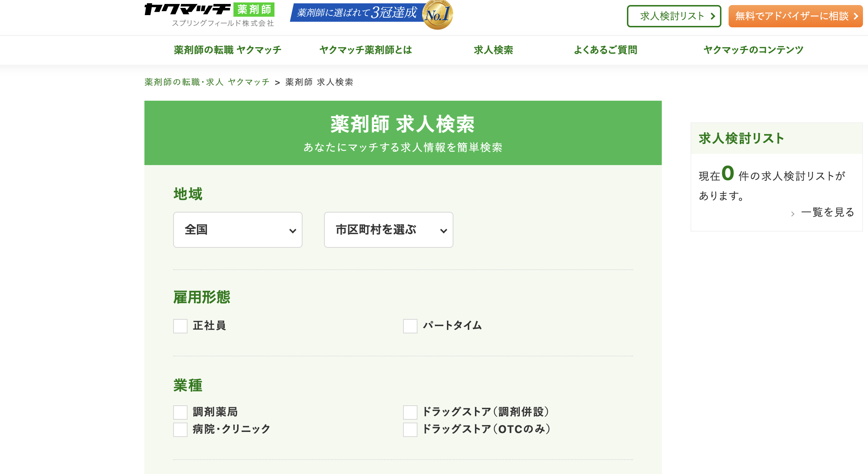Tick the 病院・クリニック checkbox
Image resolution: width=868 pixels, height=474 pixels.
(x=180, y=430)
